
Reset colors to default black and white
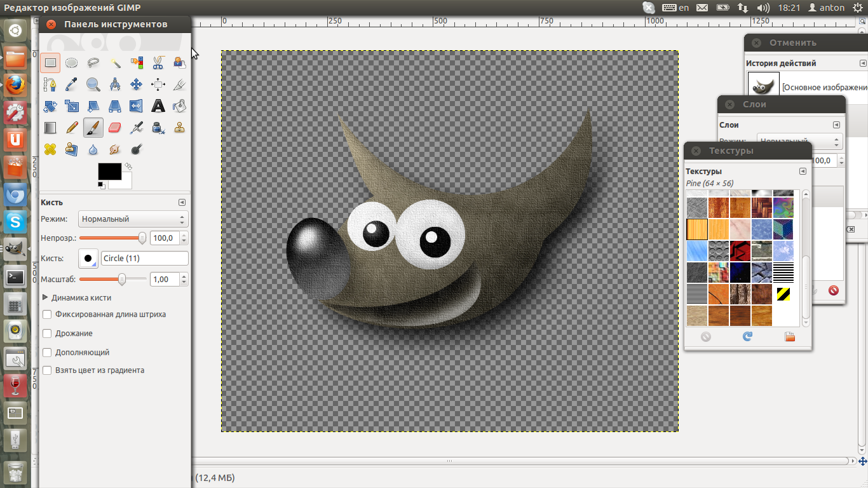[101, 186]
